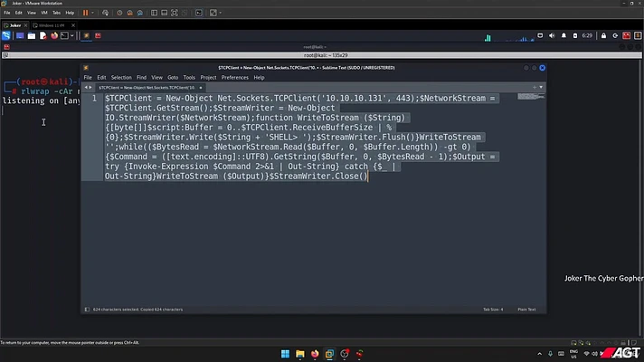Click the Kali log out icon
644x362 pixels.
[615, 36]
